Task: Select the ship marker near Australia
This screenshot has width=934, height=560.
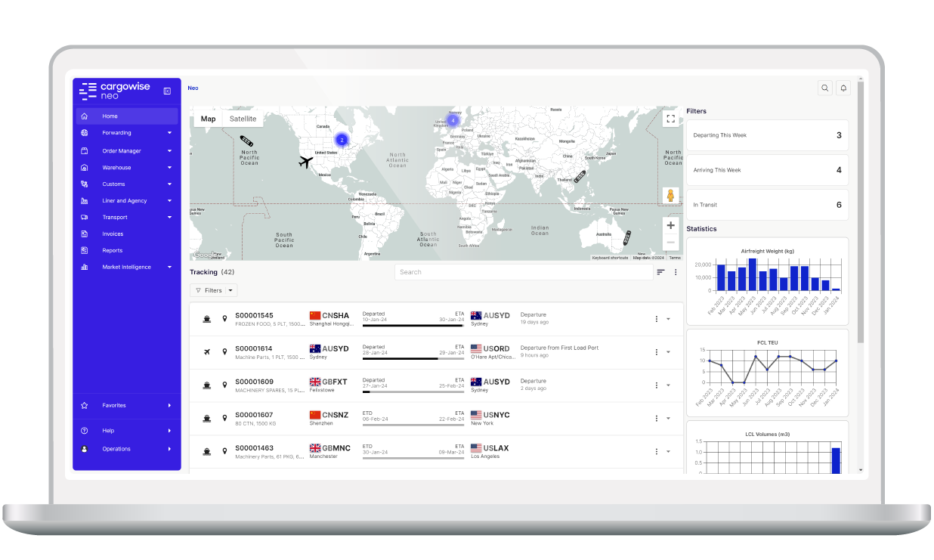Action: coord(626,237)
